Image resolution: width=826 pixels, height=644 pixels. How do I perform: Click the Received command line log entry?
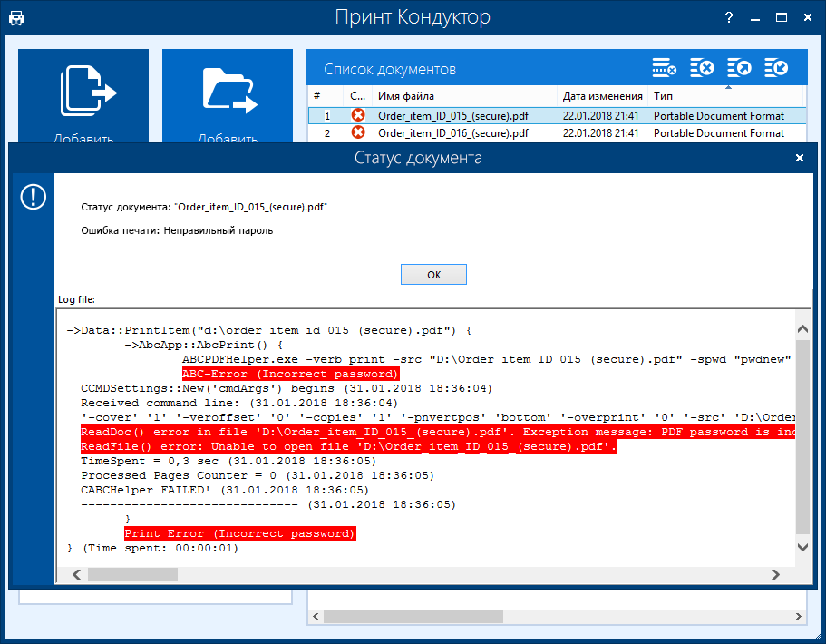239,403
